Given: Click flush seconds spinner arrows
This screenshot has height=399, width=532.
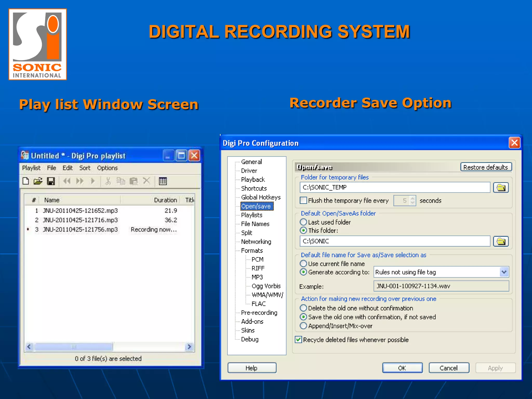Looking at the screenshot, I should (413, 200).
